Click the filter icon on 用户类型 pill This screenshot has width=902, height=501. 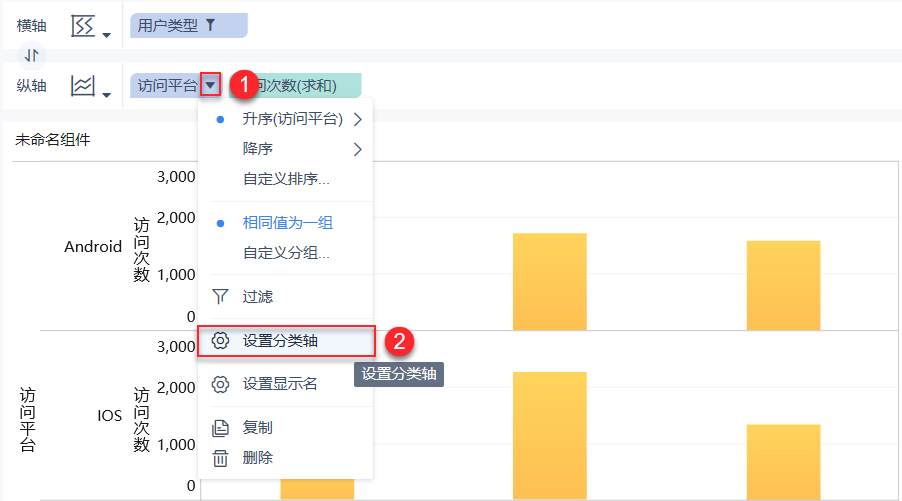pyautogui.click(x=210, y=26)
